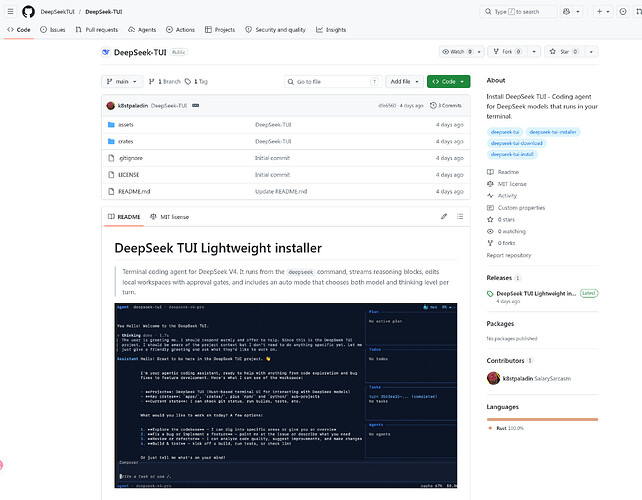Open the deepseek-tui-download topic tag

516,143
